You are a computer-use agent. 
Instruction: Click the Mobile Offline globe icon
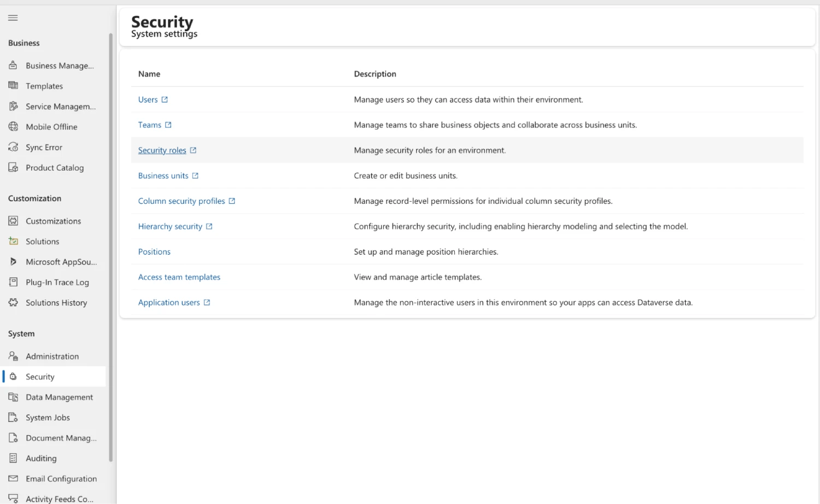[x=14, y=126]
